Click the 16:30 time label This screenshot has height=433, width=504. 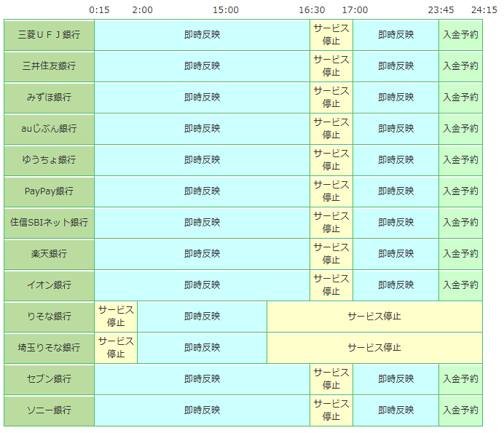click(312, 10)
